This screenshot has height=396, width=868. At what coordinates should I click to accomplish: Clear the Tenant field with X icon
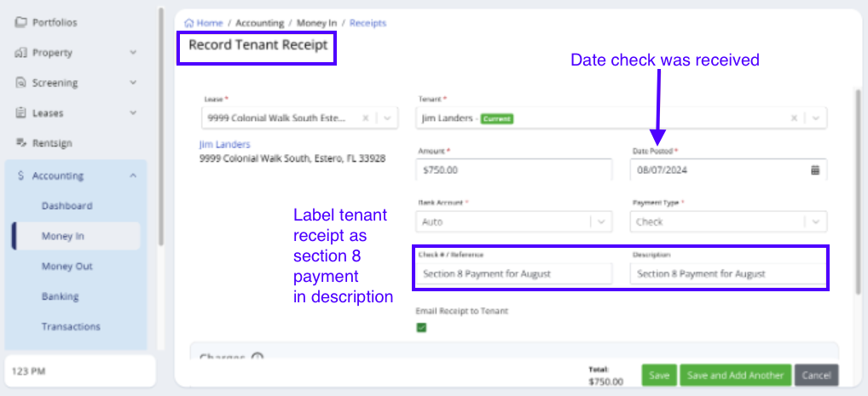coord(795,118)
